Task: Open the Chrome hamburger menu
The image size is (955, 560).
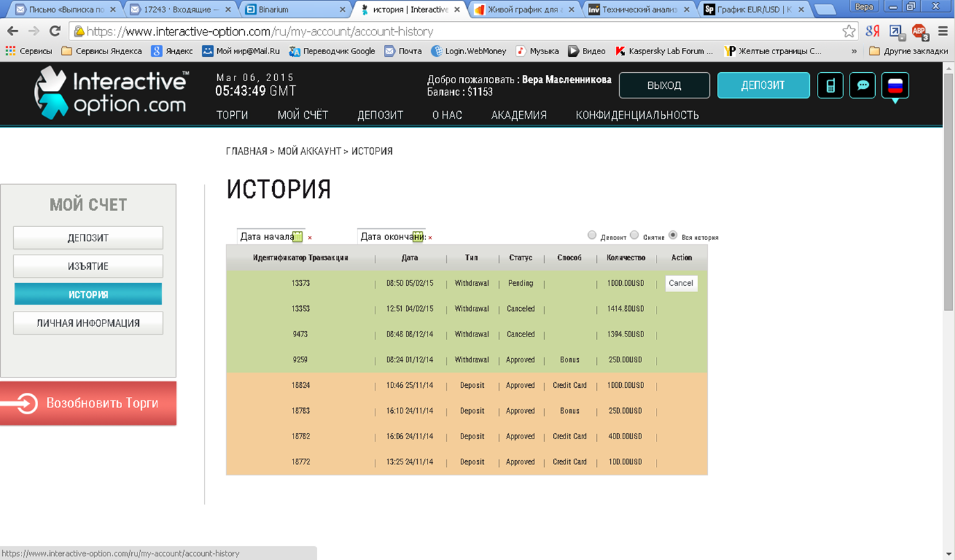Action: click(943, 31)
